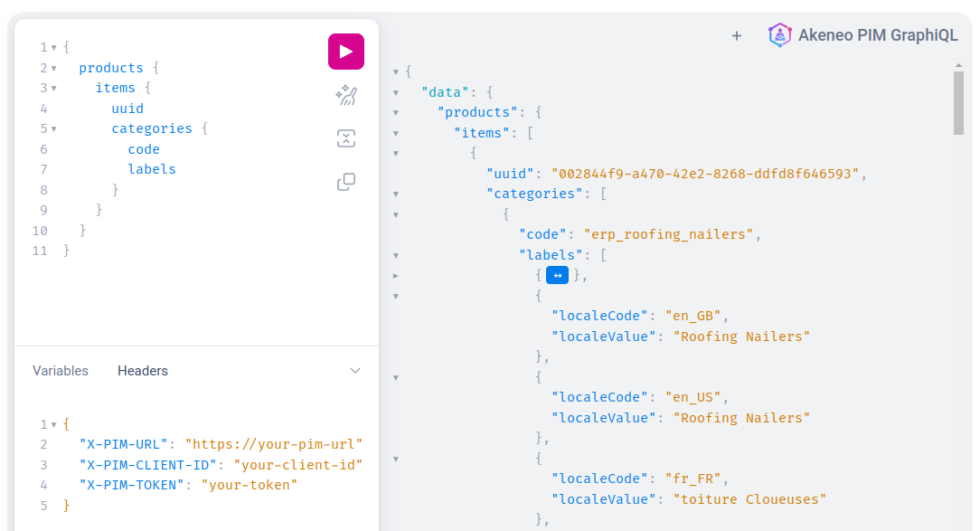
Task: Collapse the Variables and Headers panel chevron
Action: (355, 370)
